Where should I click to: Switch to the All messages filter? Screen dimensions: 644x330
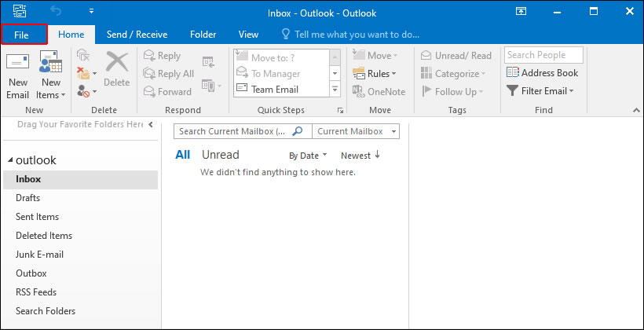coord(182,155)
